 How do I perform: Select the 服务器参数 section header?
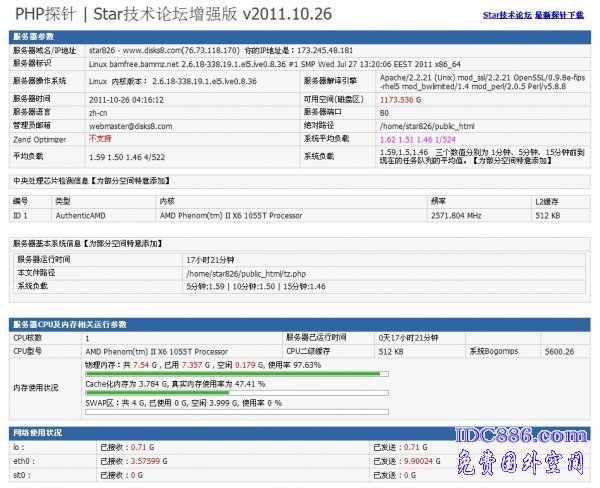pyautogui.click(x=36, y=35)
